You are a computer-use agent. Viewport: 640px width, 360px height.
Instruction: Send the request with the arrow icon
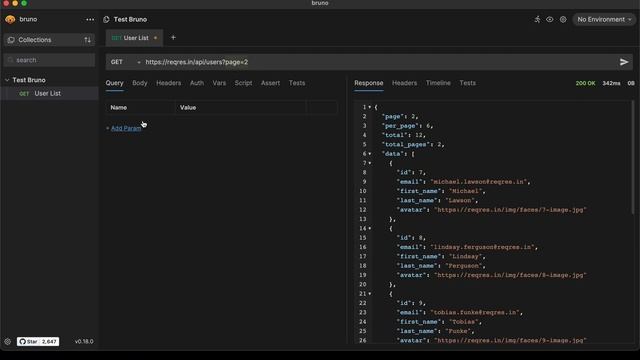(x=624, y=62)
